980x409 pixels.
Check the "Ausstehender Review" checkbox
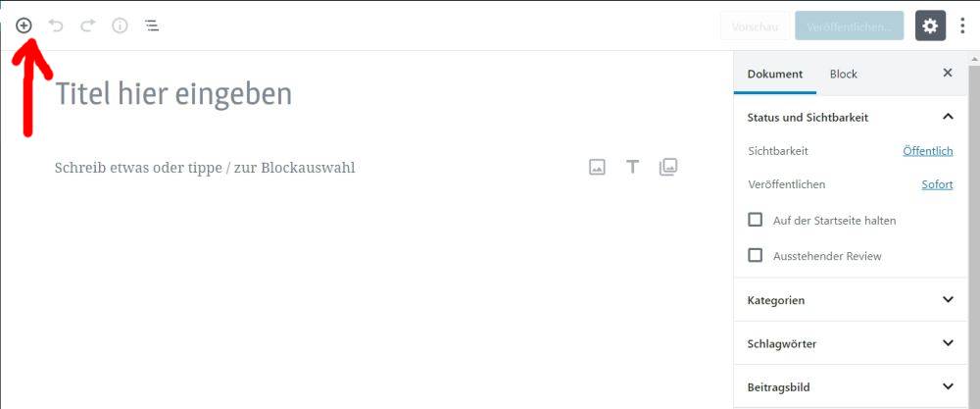click(756, 255)
